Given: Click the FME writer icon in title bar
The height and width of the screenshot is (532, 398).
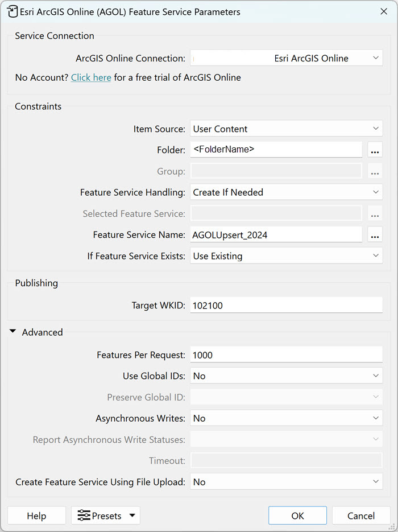Looking at the screenshot, I should (12, 12).
